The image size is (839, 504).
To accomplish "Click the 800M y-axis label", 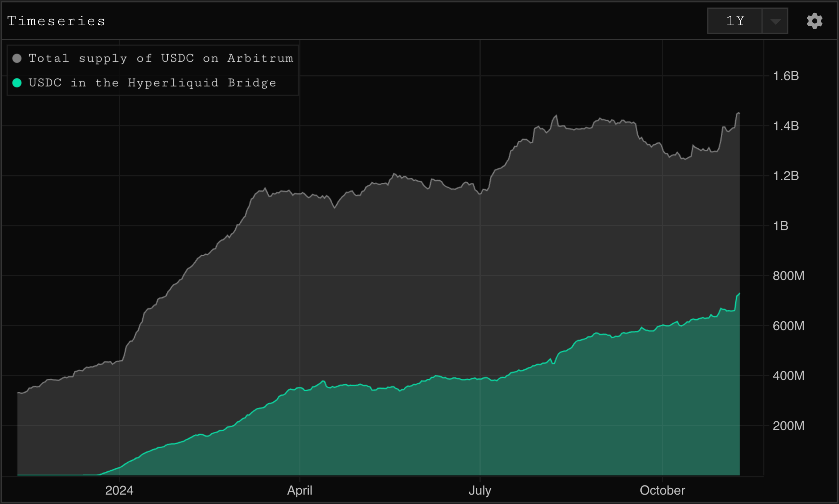I will pos(789,276).
